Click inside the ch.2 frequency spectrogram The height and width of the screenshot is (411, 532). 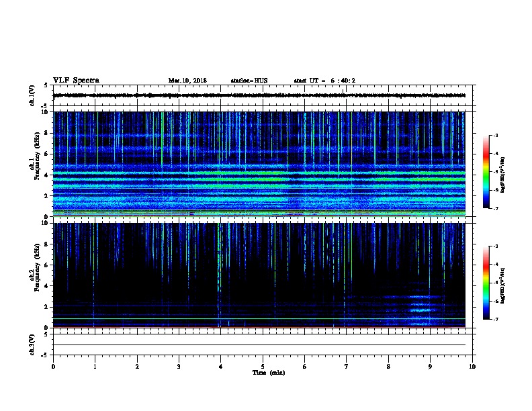tap(259, 275)
